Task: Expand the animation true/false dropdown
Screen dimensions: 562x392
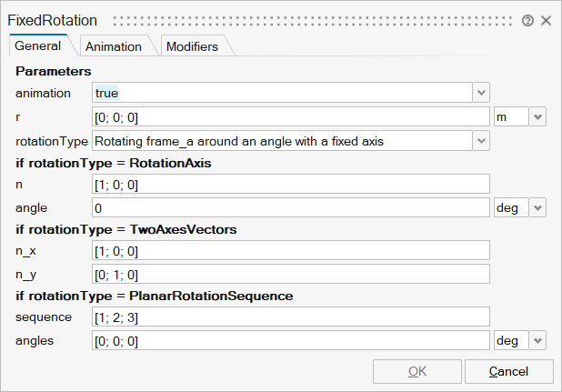Action: pos(481,93)
